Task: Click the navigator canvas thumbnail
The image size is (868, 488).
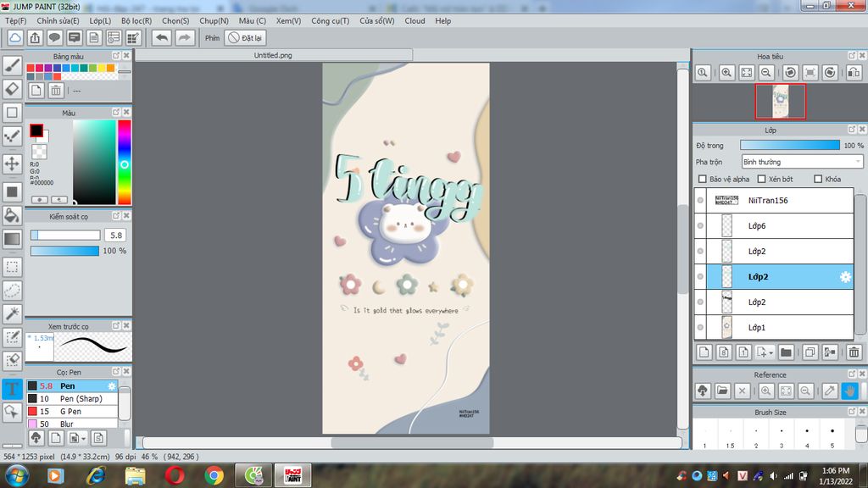Action: point(781,102)
